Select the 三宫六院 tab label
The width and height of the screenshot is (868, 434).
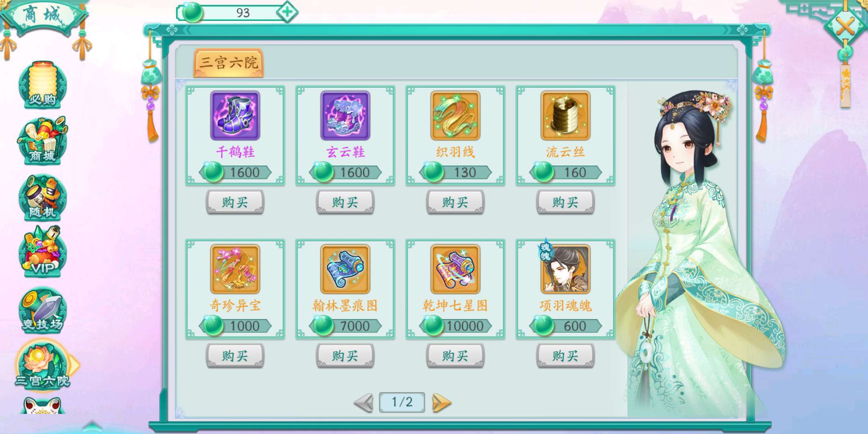click(229, 63)
